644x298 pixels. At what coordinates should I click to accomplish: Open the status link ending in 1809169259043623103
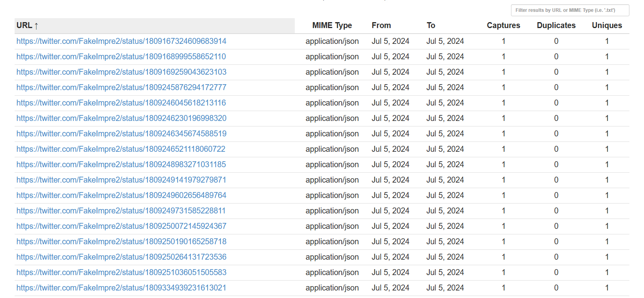tap(122, 72)
